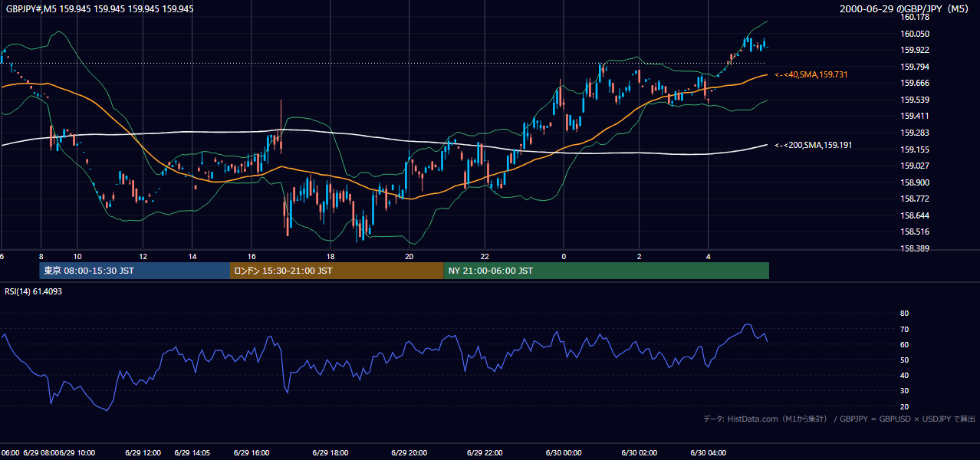Click the 6/29 16:00 bottom date label
This screenshot has height=460, width=980.
tap(252, 453)
